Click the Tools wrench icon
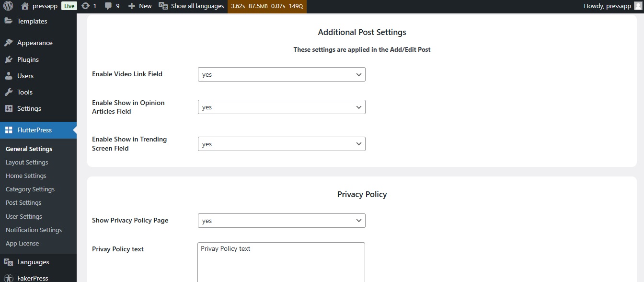Screen dimensions: 644x282 click(8, 92)
